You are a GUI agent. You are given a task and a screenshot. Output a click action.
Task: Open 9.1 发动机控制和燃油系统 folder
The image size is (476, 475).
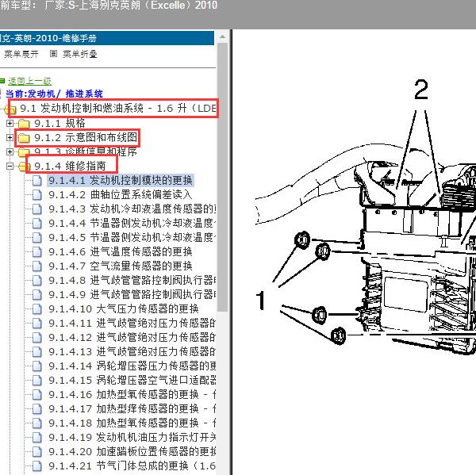pyautogui.click(x=117, y=108)
